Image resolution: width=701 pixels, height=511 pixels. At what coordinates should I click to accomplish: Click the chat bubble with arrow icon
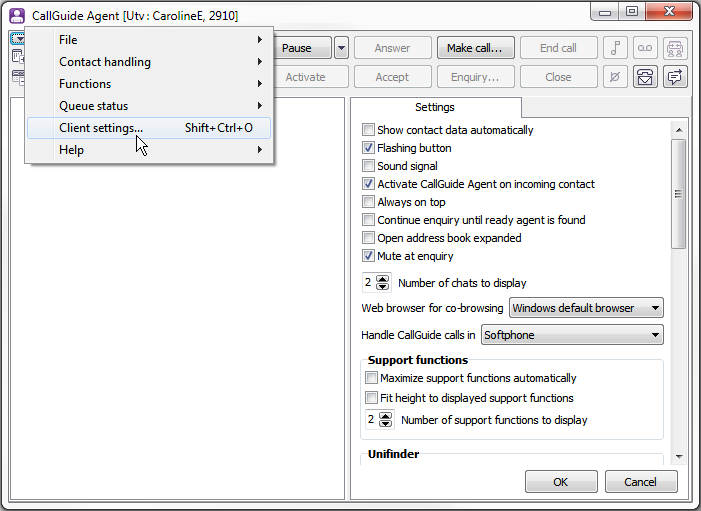675,77
